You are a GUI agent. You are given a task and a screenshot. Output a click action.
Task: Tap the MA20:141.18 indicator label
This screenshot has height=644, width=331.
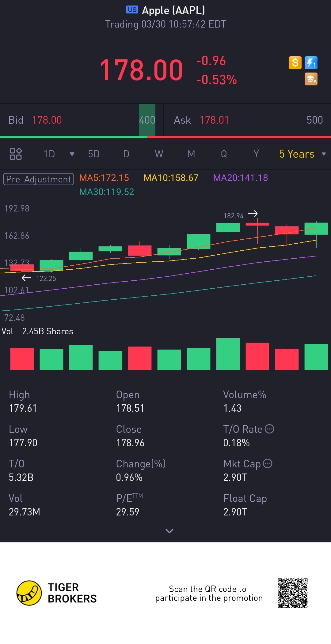pos(241,178)
